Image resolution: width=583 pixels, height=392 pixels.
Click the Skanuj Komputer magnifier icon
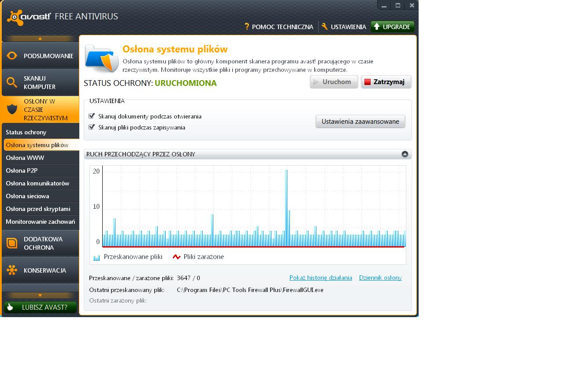[x=12, y=82]
